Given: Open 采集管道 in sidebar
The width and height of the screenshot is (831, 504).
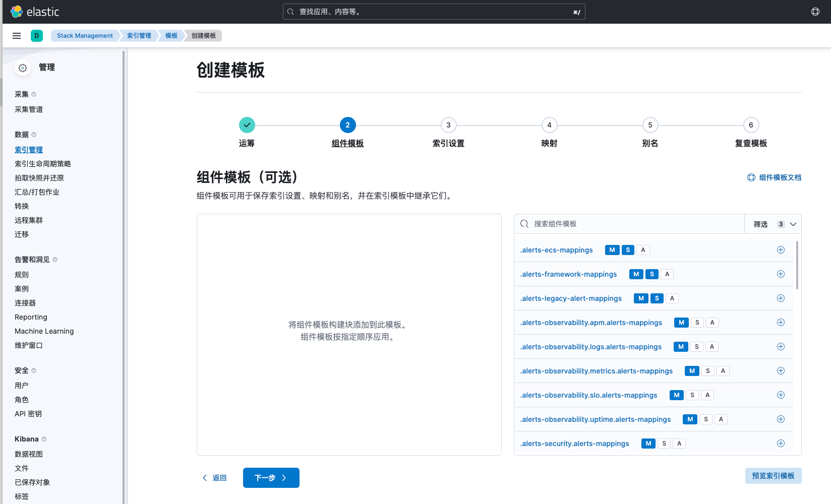Looking at the screenshot, I should pyautogui.click(x=29, y=109).
